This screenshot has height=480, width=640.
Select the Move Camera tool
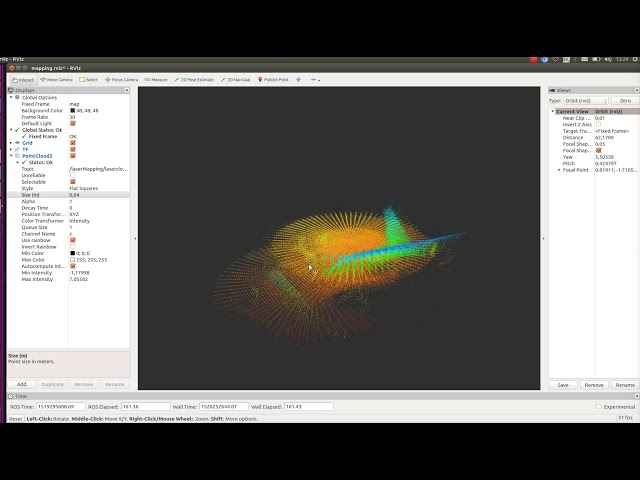tap(57, 80)
